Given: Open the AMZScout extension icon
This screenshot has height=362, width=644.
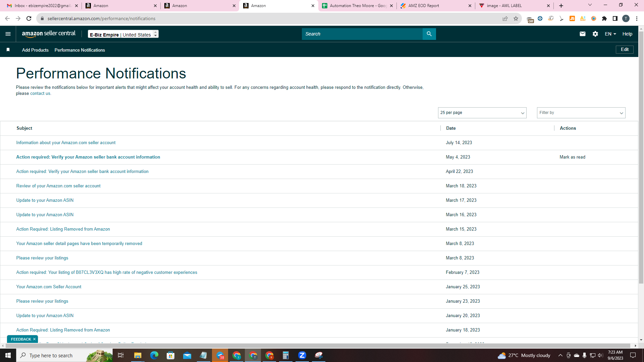Looking at the screenshot, I should click(583, 18).
